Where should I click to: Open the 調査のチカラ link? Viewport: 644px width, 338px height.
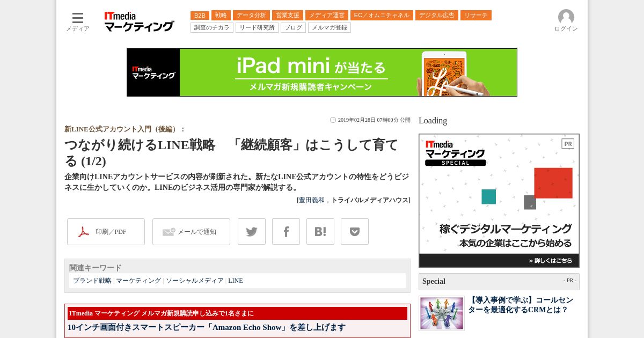[x=212, y=27]
